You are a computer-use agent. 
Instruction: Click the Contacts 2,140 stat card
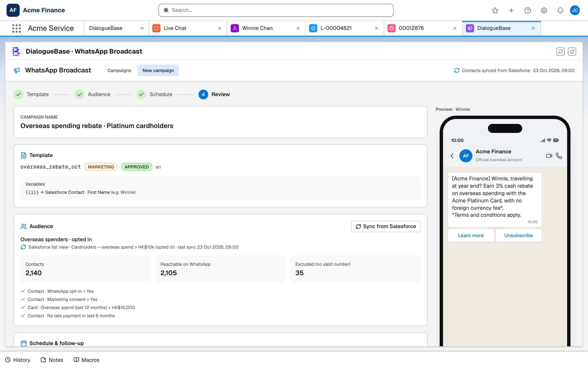(85, 269)
